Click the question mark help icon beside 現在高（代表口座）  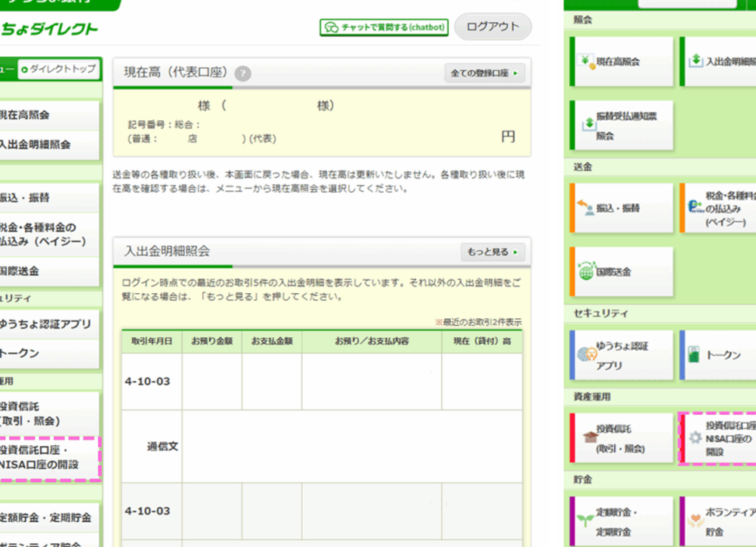click(x=243, y=74)
